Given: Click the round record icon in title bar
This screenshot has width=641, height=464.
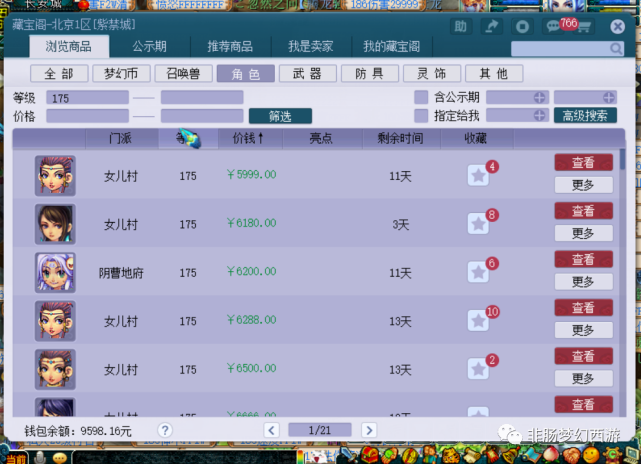Looking at the screenshot, I should pyautogui.click(x=522, y=27).
